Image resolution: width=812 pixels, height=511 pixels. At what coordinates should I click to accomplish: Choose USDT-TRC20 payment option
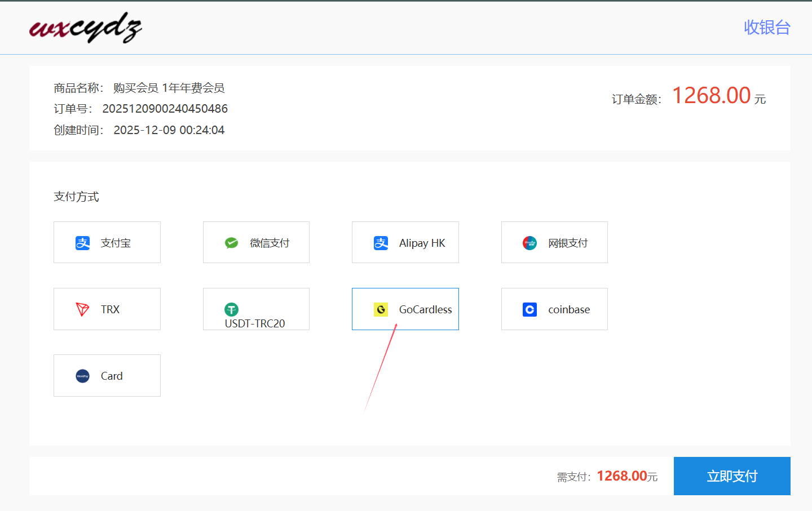[x=255, y=323]
